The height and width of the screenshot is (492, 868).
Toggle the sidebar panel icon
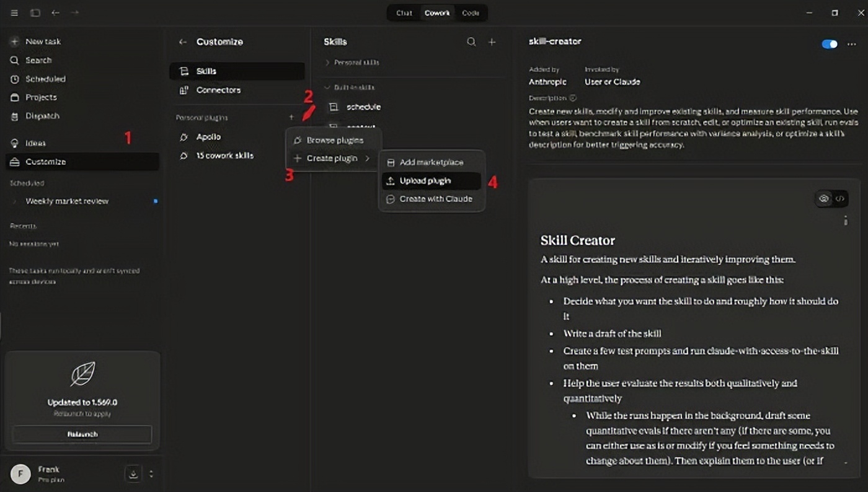(x=35, y=13)
